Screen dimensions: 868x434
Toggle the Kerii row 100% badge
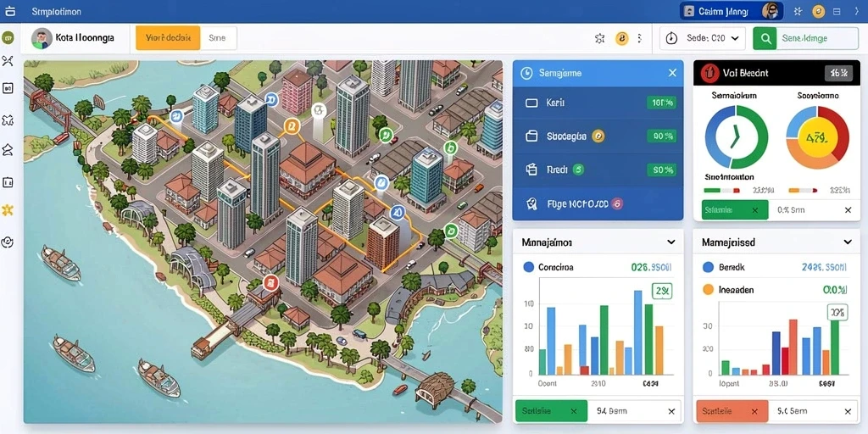[x=661, y=103]
